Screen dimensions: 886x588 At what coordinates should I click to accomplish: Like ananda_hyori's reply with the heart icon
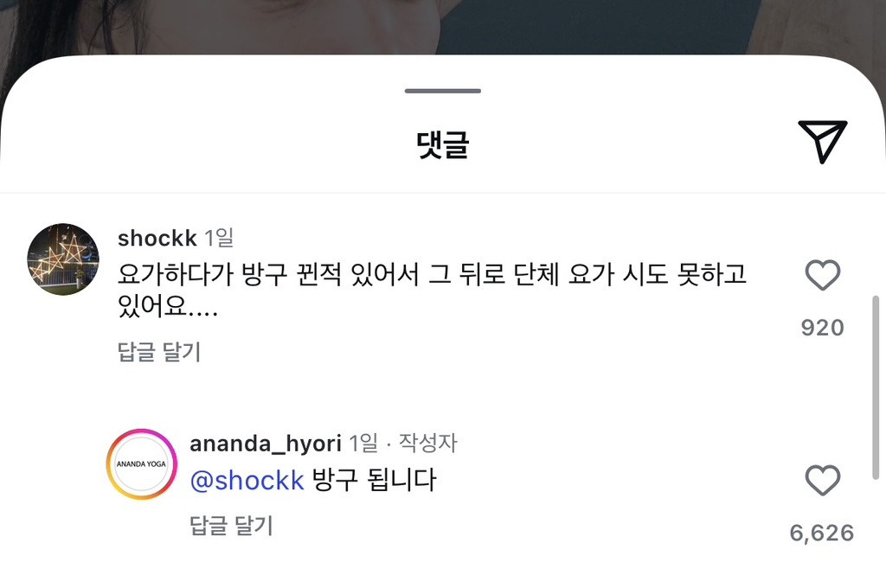[x=822, y=481]
